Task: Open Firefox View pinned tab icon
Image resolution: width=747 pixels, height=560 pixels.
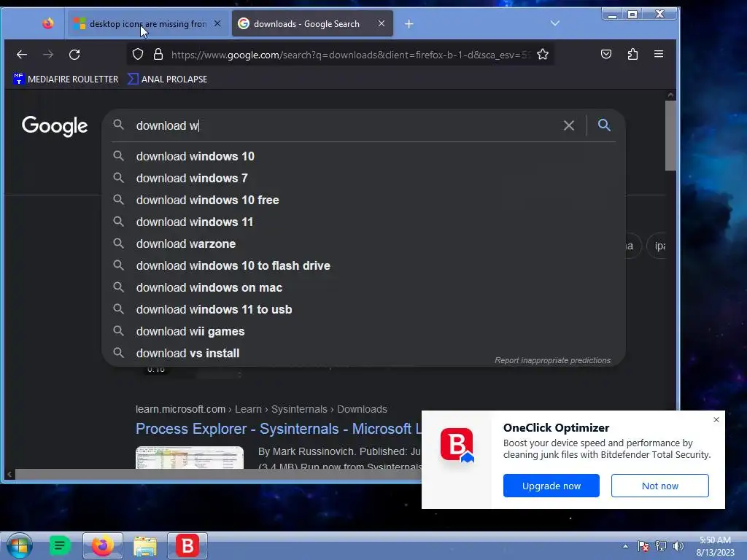Action: tap(47, 23)
